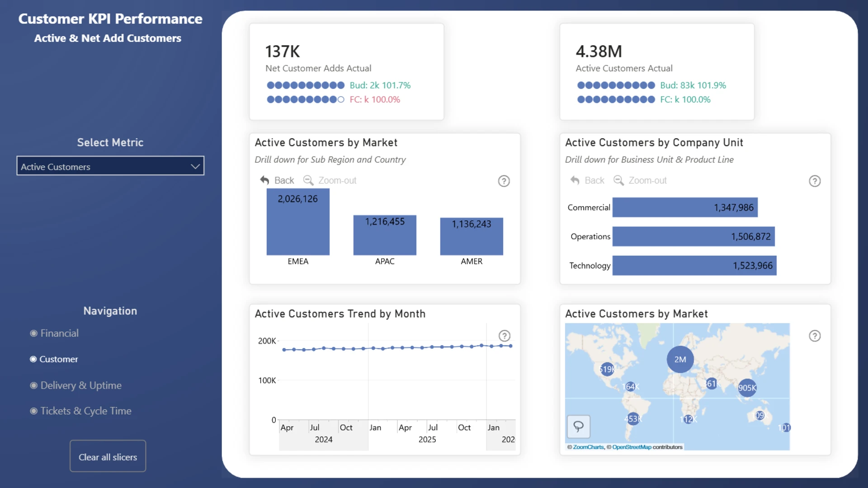Click lasso select tool on map

[578, 426]
